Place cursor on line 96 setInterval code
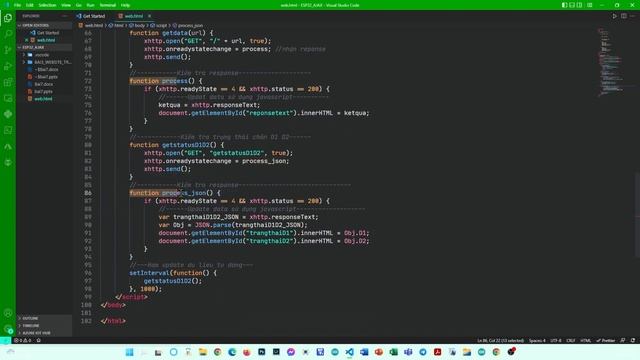The width and height of the screenshot is (640, 360). pyautogui.click(x=173, y=273)
